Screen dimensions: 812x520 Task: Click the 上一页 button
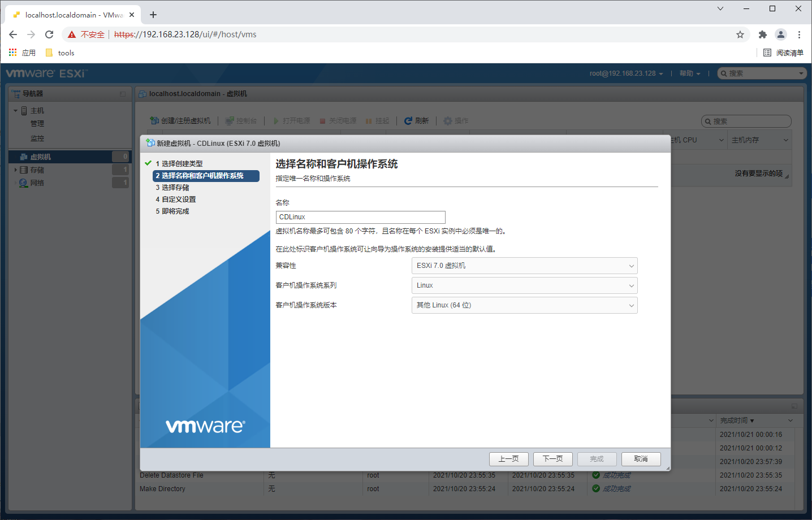509,459
